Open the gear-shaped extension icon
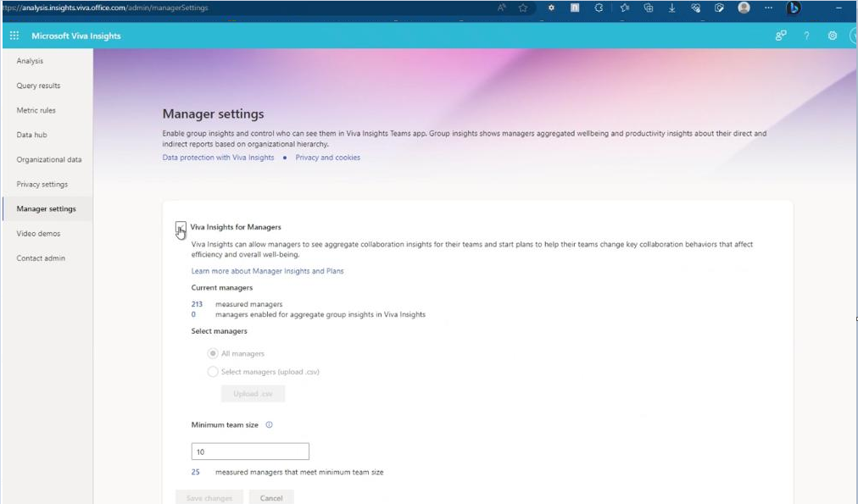This screenshot has height=504, width=858. [551, 8]
